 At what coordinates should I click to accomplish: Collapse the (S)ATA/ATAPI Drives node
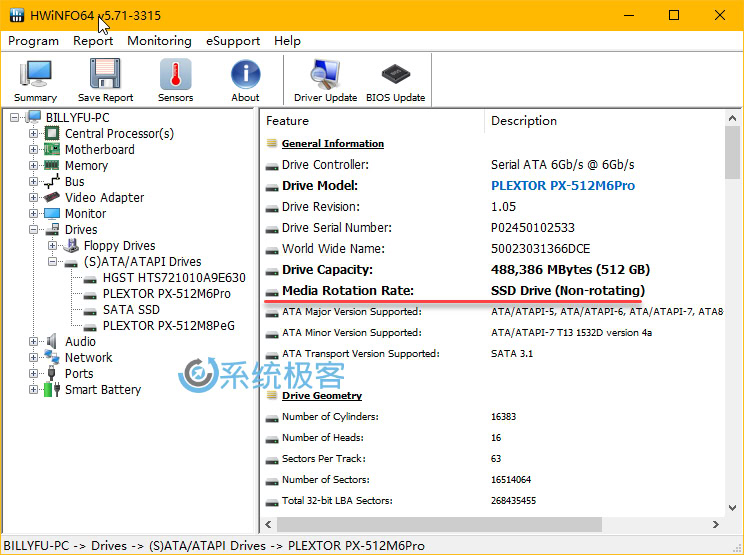tap(52, 261)
